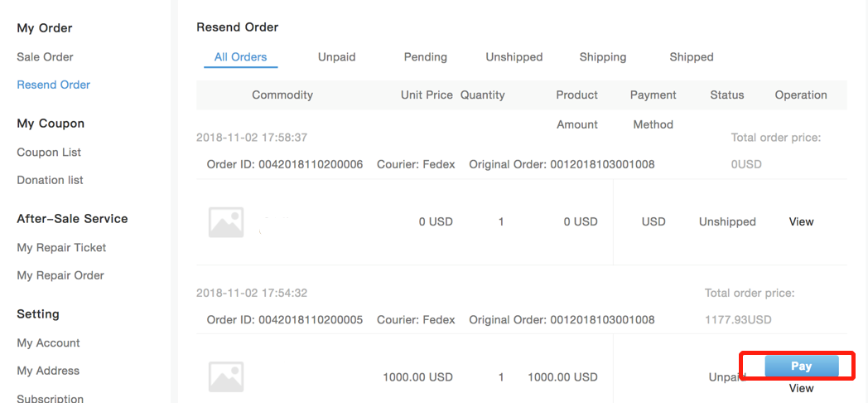
Task: Open My Repair Ticket
Action: [61, 248]
